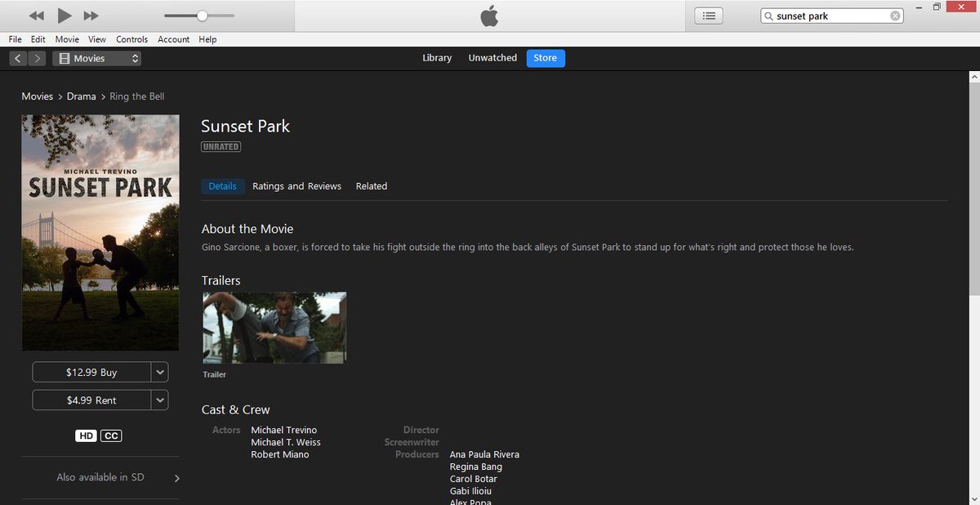The image size is (980, 505).
Task: Open the Controls menu
Action: (x=131, y=39)
